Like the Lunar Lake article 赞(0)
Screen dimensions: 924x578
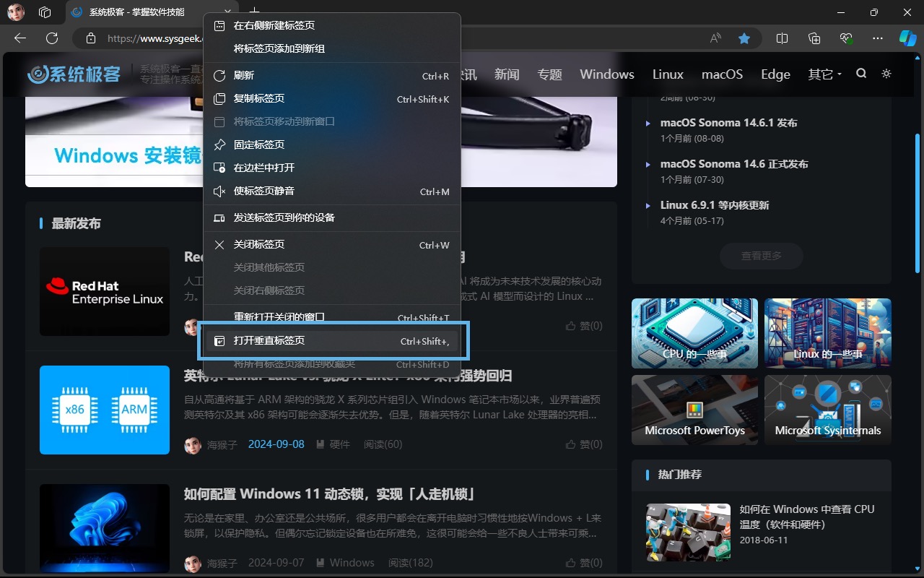(584, 444)
